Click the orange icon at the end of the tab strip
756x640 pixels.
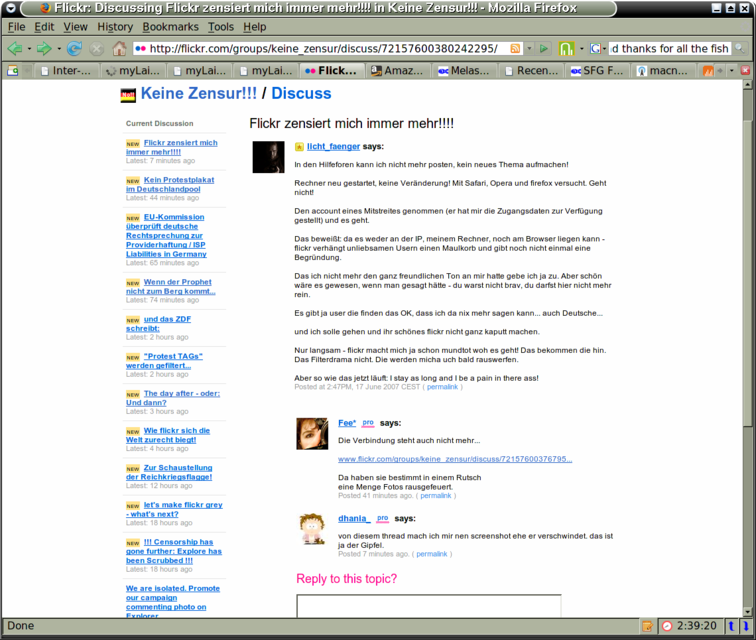[x=708, y=71]
